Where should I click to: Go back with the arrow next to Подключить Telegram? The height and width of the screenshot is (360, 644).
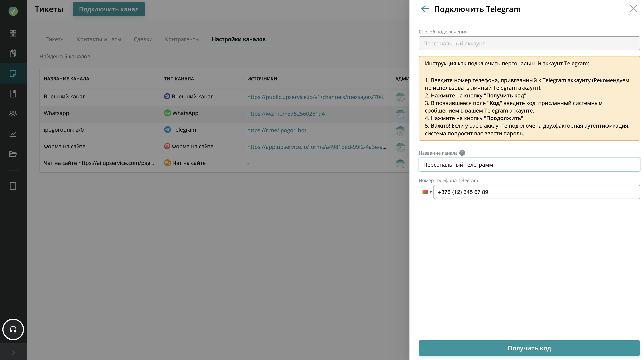coord(425,9)
